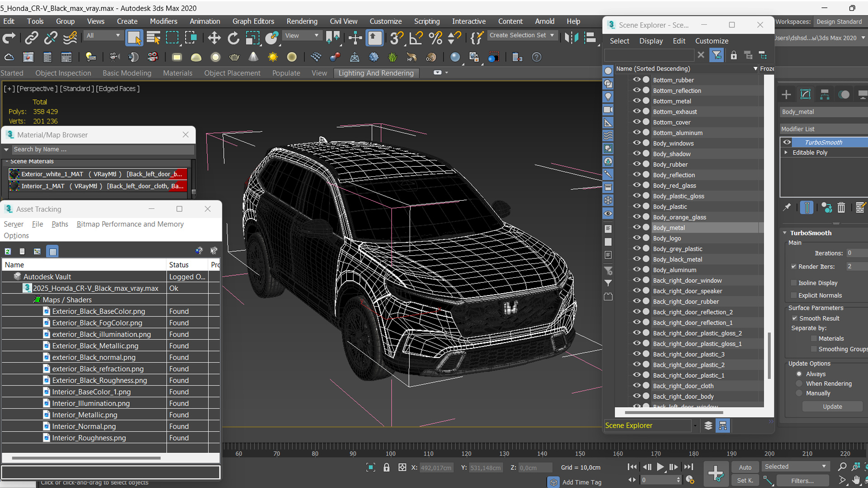Click the Auto key button
868x488 pixels.
pyautogui.click(x=745, y=467)
